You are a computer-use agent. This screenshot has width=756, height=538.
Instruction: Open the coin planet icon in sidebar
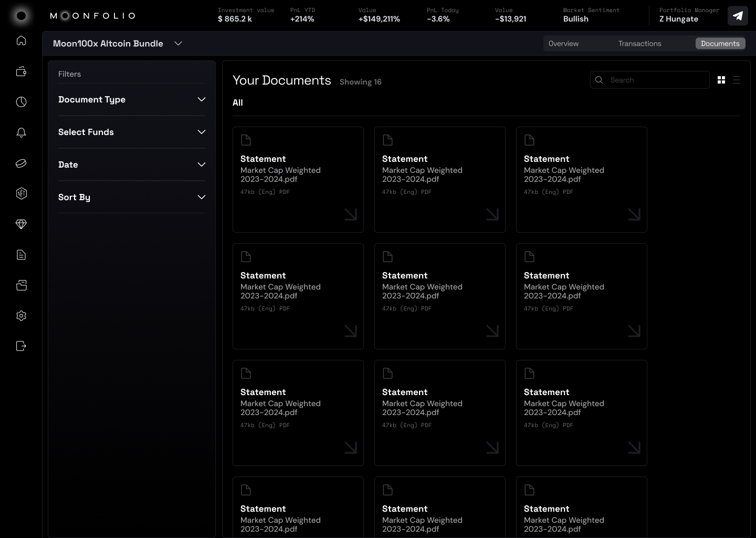pyautogui.click(x=21, y=163)
